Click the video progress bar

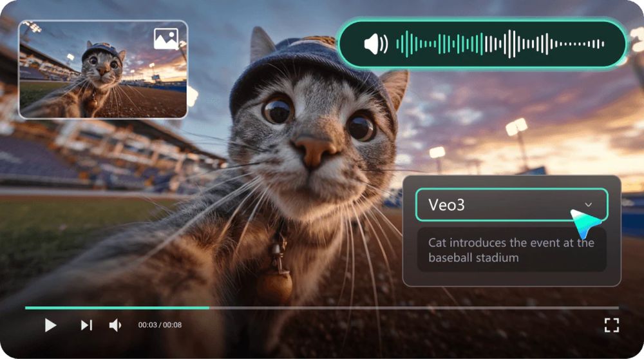click(321, 307)
